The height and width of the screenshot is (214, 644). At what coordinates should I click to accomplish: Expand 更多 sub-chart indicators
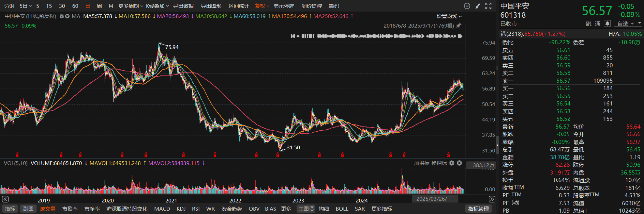(286, 209)
